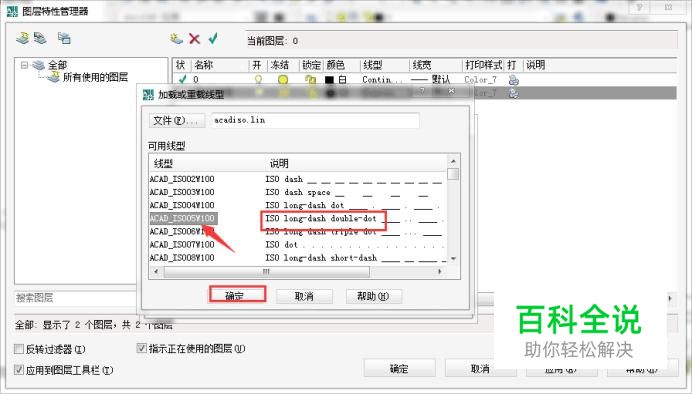Click the New Layer icon
This screenshot has width=692, height=394.
[x=177, y=39]
